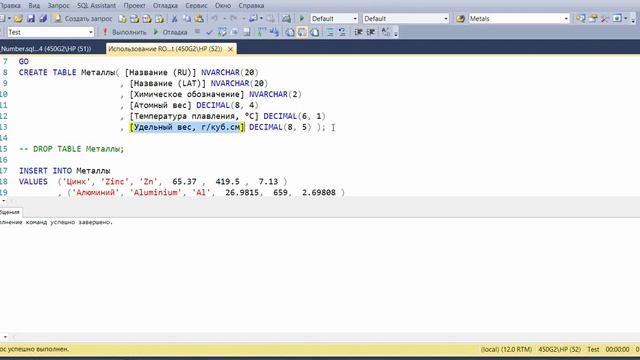
Task: Toggle Include Actual Execution Plan icon
Action: point(262,32)
